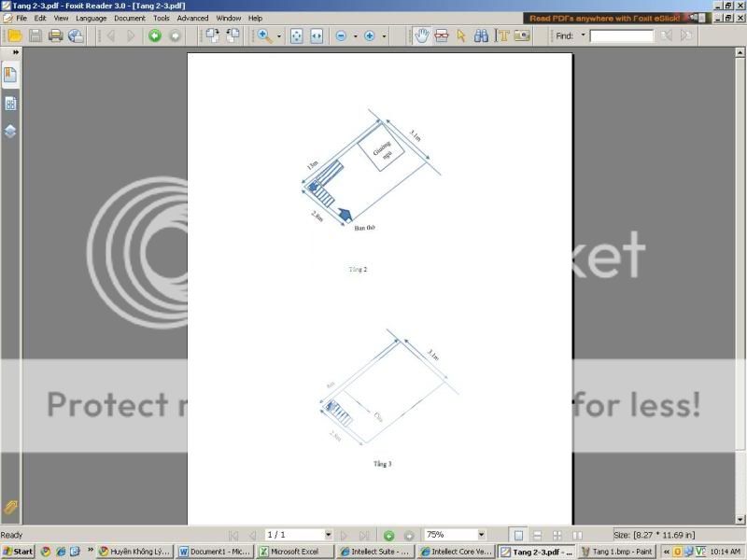Select the Snapshot camera tool

point(521,36)
